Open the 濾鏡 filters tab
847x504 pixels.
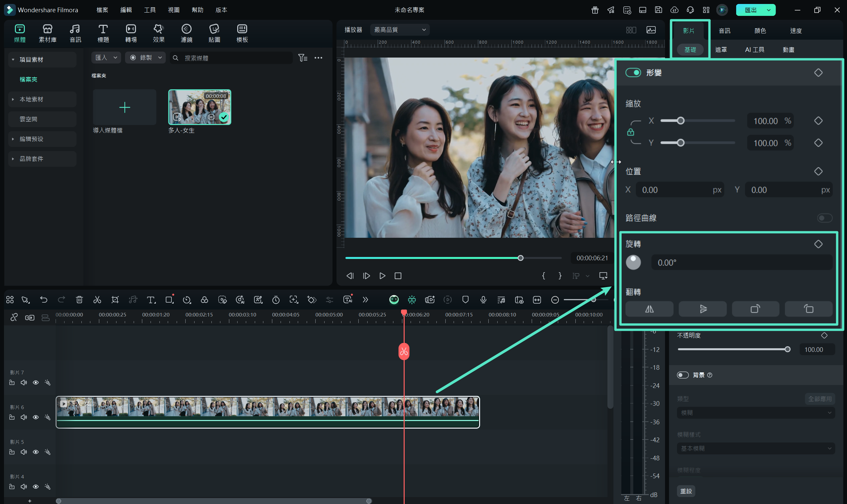click(x=187, y=33)
